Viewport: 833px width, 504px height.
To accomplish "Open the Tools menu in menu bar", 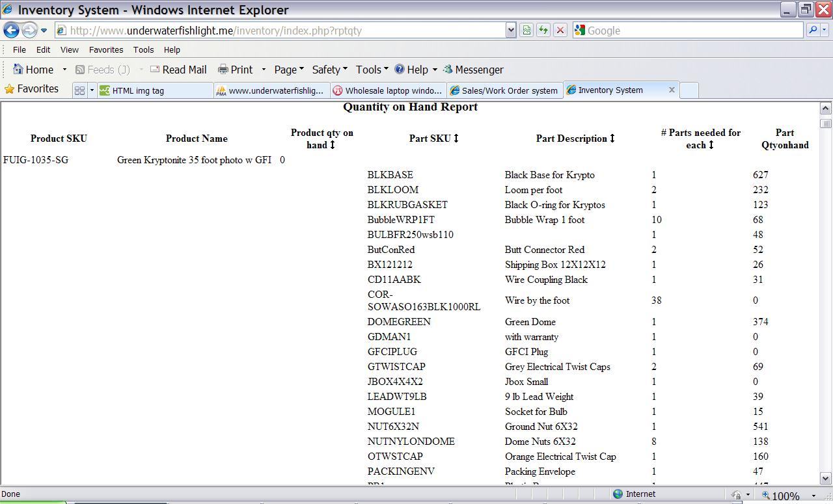I will click(x=144, y=49).
